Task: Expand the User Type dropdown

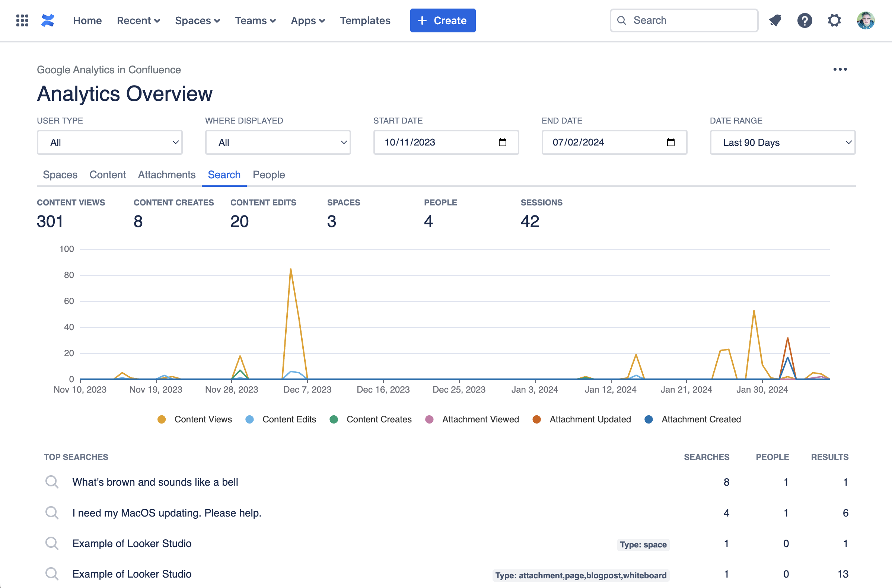Action: pyautogui.click(x=109, y=143)
